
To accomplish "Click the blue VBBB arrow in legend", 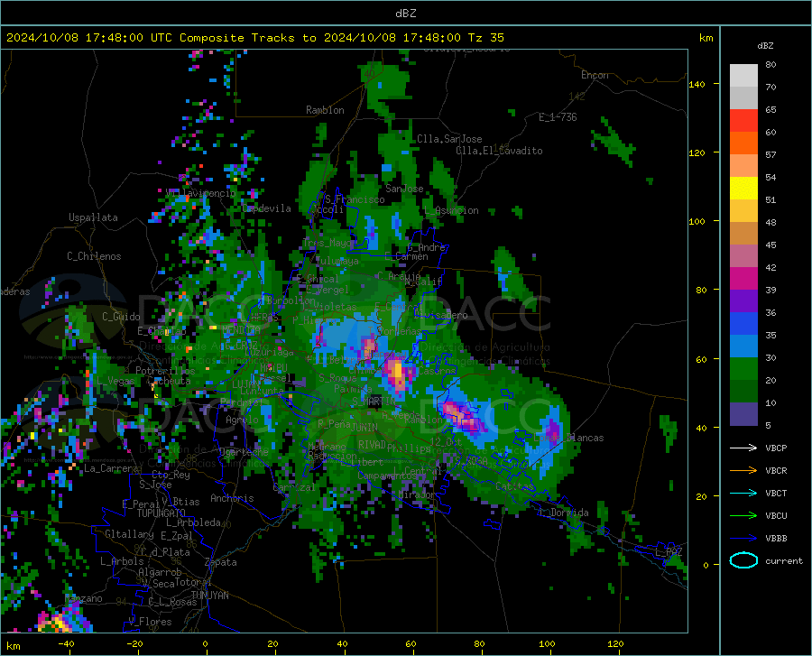I will pyautogui.click(x=743, y=538).
